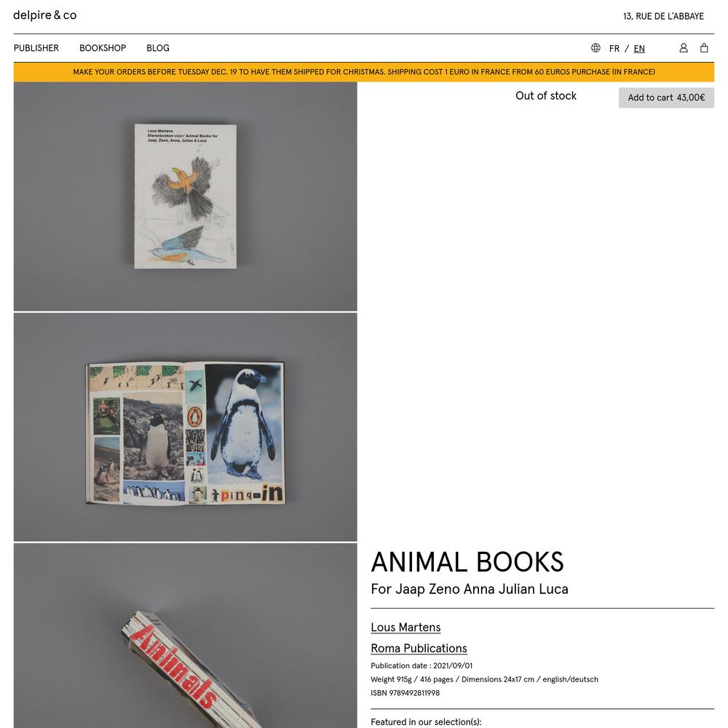This screenshot has width=728, height=728.
Task: Open the shopping bag cart icon
Action: [x=704, y=48]
